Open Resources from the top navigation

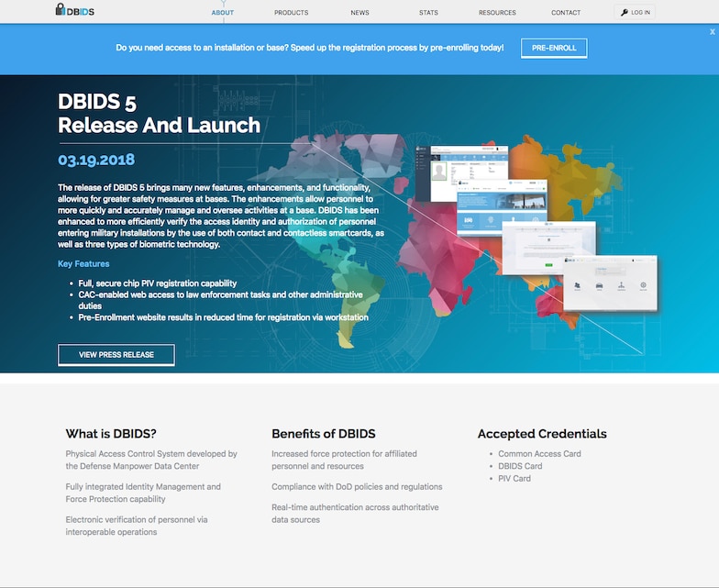[497, 13]
